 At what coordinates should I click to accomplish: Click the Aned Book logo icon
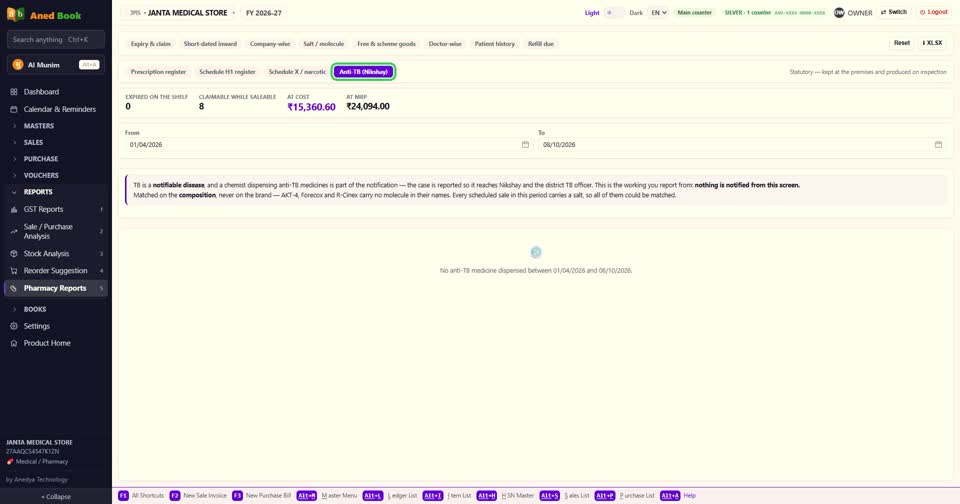[x=15, y=14]
